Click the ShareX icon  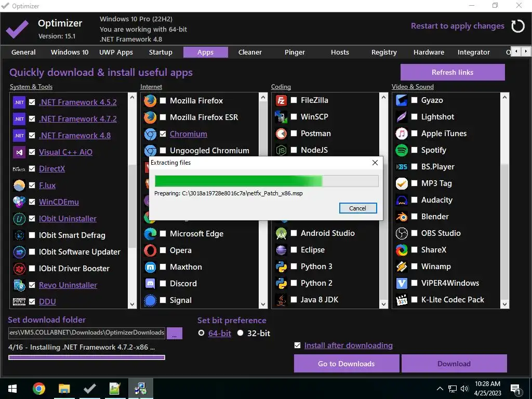pos(402,250)
